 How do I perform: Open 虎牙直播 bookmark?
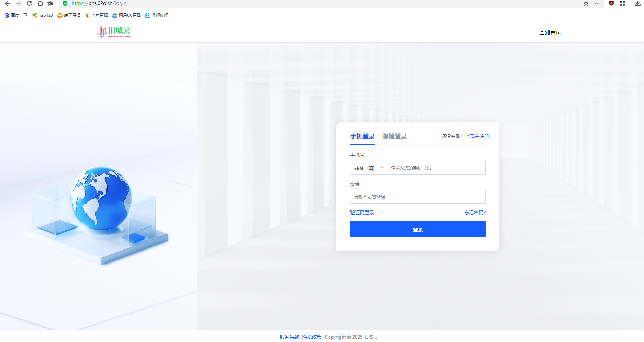69,15
